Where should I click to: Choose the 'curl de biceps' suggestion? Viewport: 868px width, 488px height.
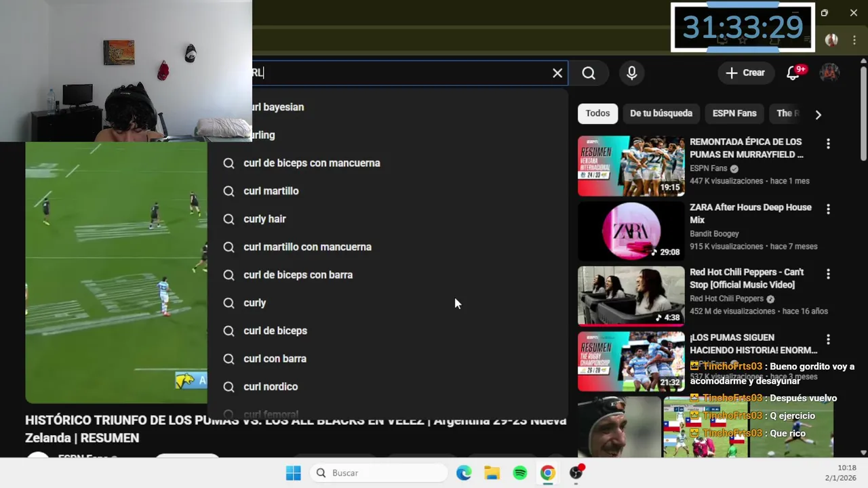[387, 331]
